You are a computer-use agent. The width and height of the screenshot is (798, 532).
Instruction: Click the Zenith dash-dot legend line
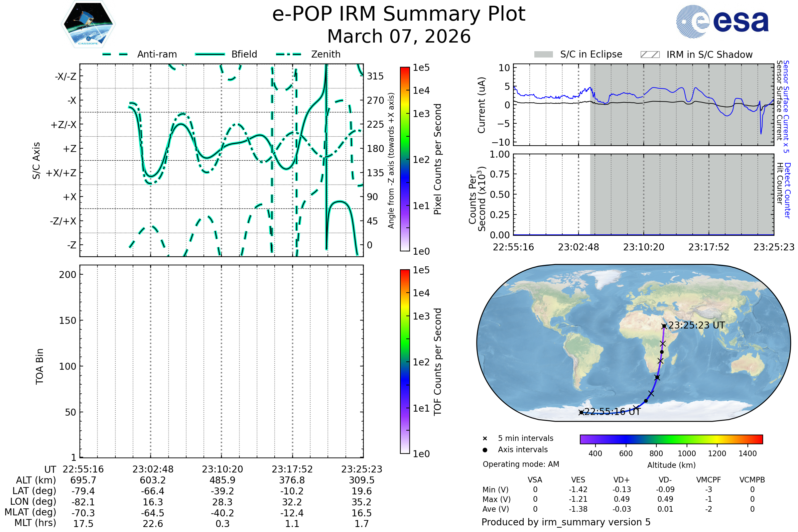(288, 54)
